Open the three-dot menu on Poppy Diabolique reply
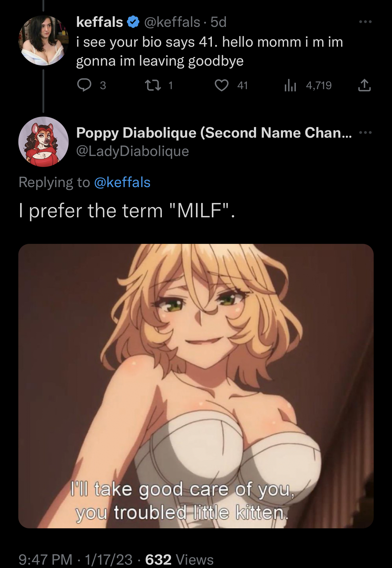The height and width of the screenshot is (568, 392). click(365, 132)
